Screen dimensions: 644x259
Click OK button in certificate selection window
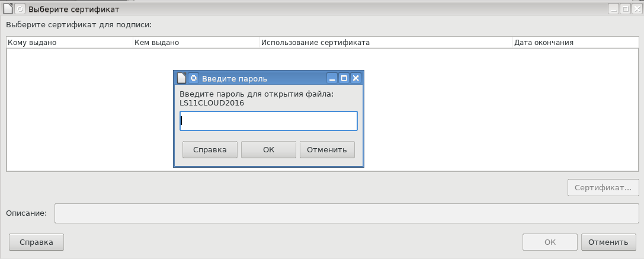(550, 242)
